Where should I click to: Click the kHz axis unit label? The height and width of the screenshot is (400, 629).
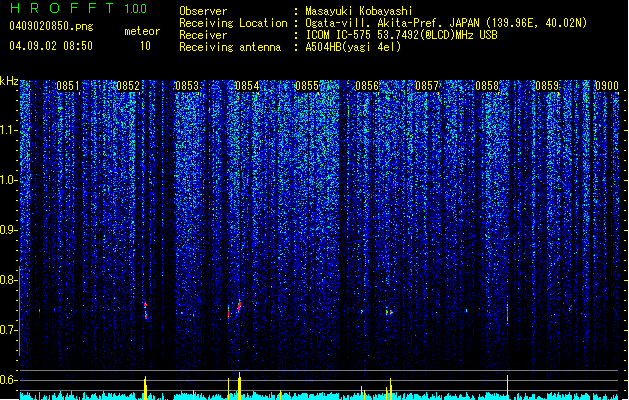tap(9, 81)
